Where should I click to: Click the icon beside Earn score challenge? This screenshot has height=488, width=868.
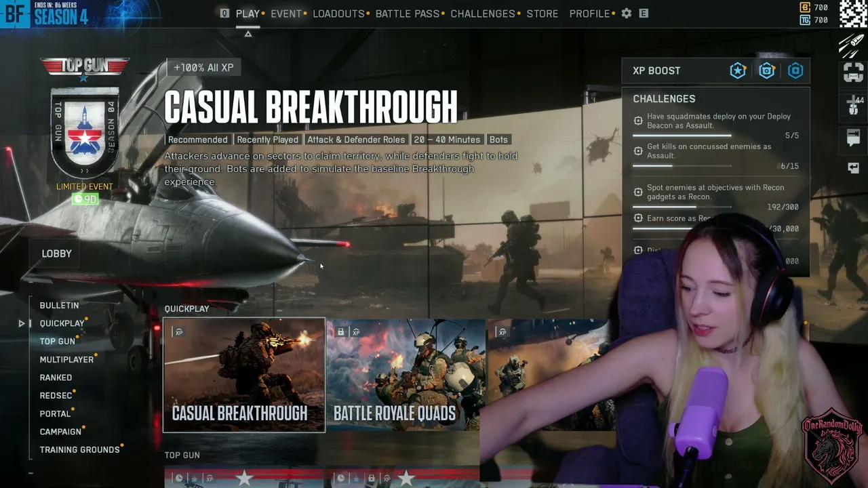point(638,218)
